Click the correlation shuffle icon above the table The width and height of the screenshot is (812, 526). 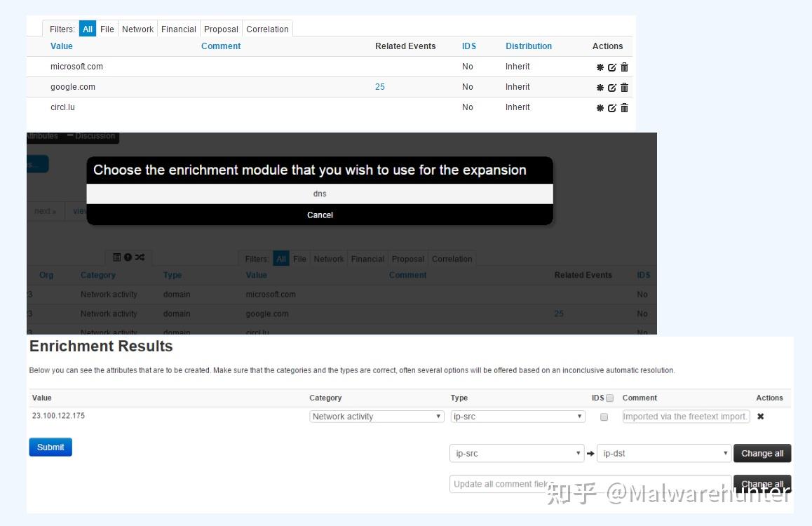pos(140,257)
